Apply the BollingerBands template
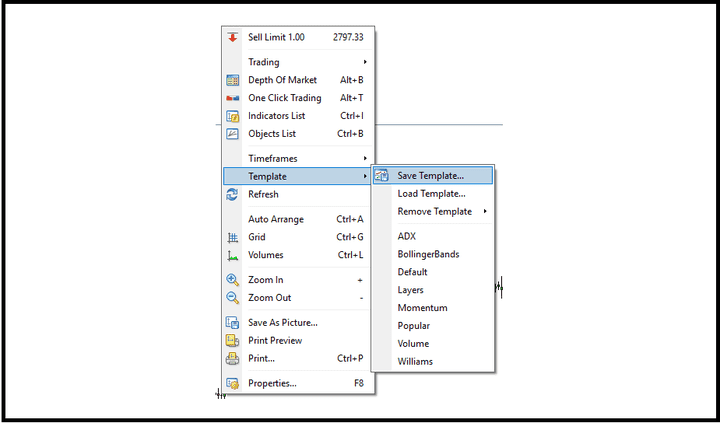The image size is (720, 423). point(428,254)
